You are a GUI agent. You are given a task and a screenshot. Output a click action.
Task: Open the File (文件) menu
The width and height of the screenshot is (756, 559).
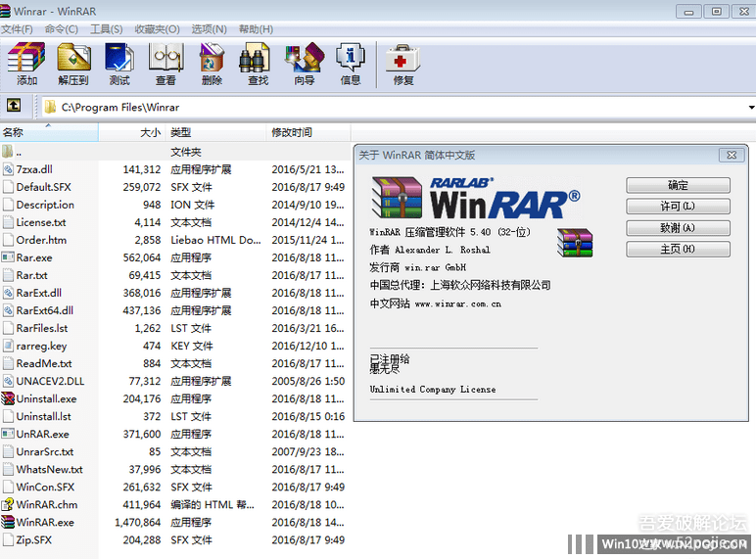pos(17,29)
